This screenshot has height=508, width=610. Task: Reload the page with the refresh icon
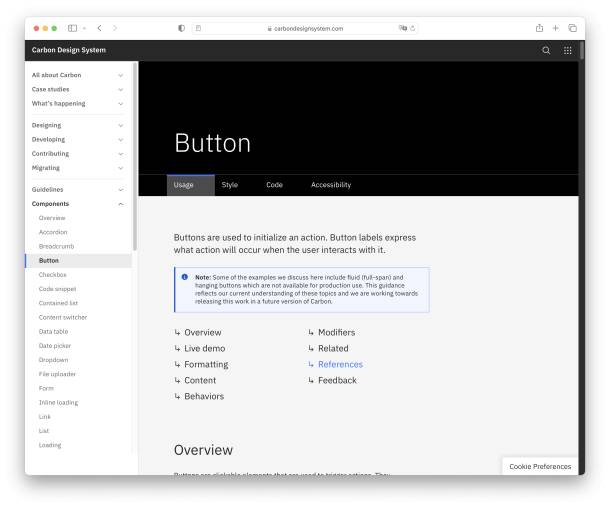point(412,28)
